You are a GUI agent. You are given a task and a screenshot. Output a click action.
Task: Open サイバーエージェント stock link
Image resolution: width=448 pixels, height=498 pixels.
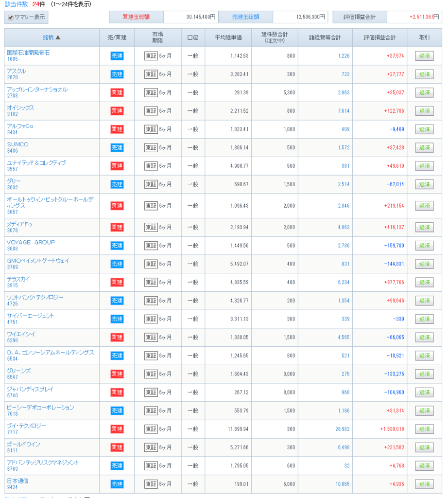click(31, 316)
